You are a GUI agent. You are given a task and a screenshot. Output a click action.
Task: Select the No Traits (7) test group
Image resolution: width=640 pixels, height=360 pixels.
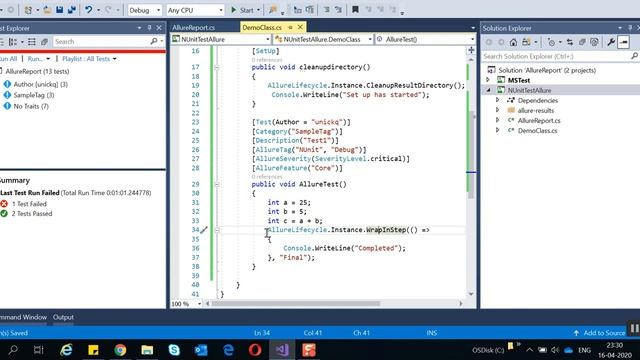click(31, 106)
